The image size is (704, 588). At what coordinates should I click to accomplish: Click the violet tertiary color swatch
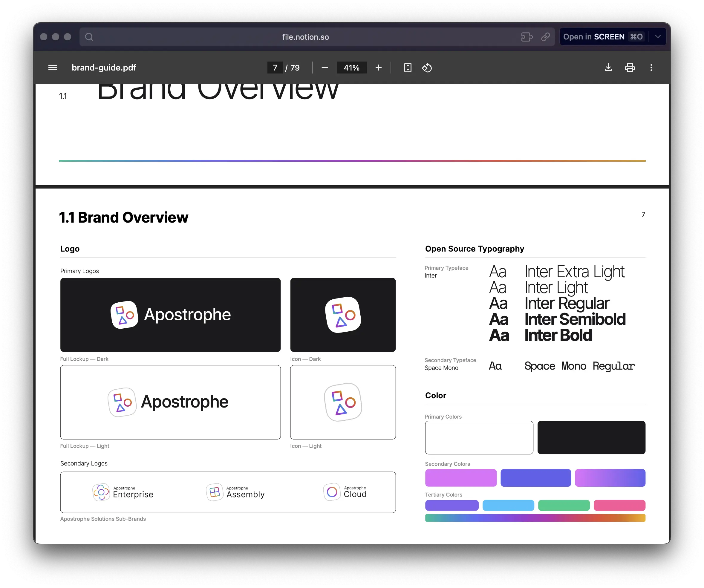(x=452, y=505)
